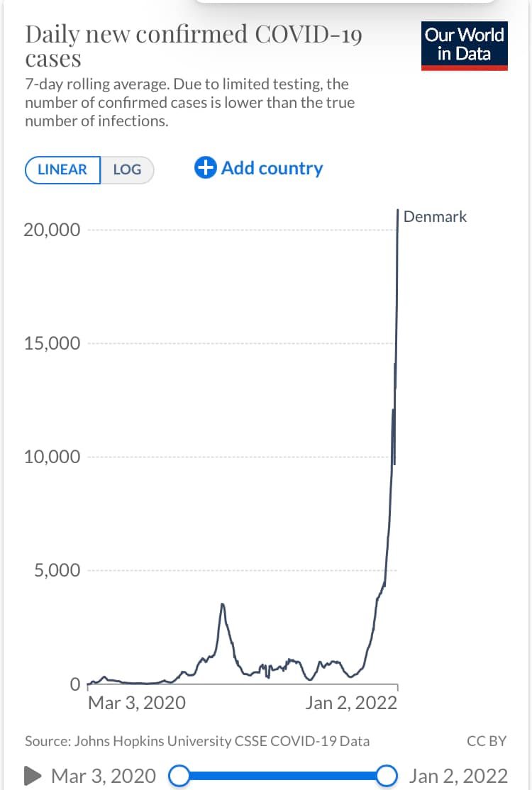The height and width of the screenshot is (790, 532).
Task: Select the Denmark series label
Action: tap(435, 217)
